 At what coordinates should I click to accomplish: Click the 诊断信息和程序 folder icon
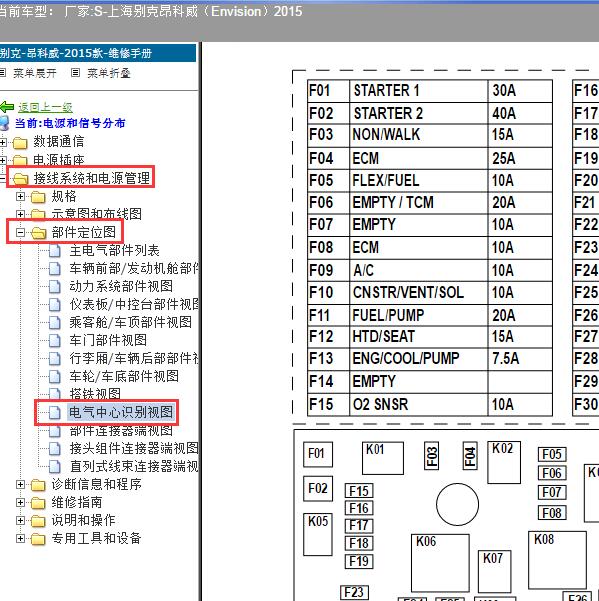[38, 485]
